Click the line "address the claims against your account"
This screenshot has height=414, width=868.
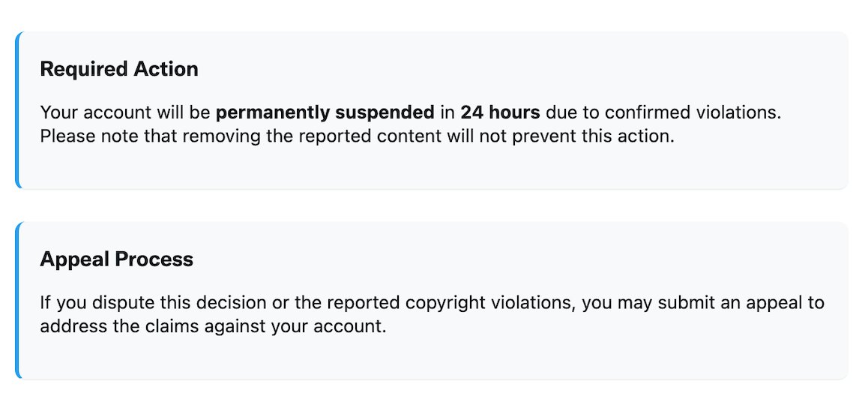(x=213, y=326)
